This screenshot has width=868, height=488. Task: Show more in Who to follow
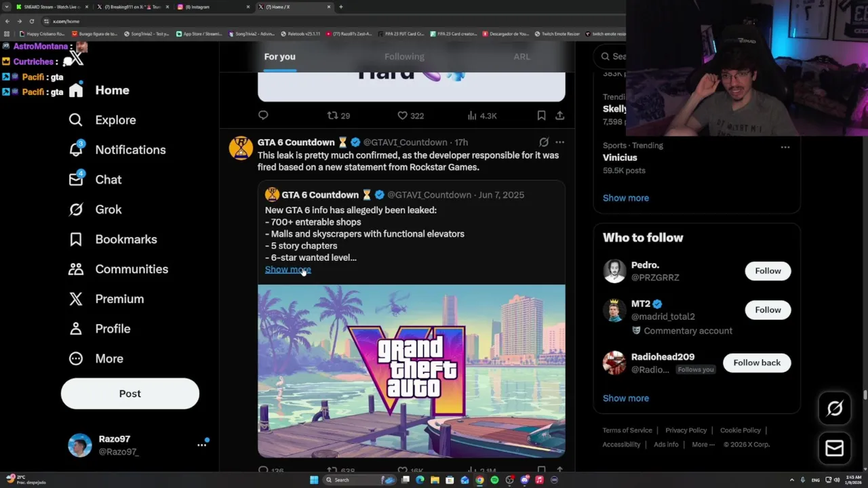[x=626, y=398]
